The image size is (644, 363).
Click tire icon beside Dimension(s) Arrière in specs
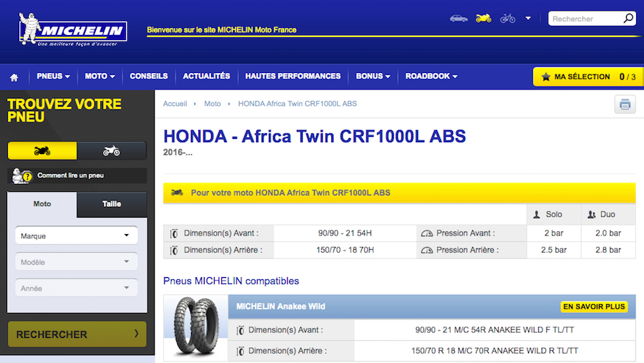point(174,251)
